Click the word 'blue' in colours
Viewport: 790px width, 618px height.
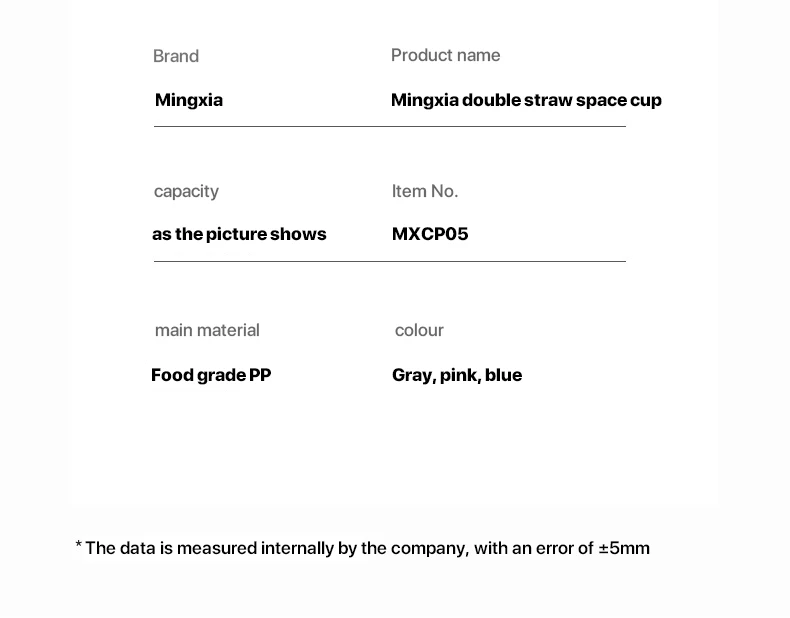[x=504, y=375]
